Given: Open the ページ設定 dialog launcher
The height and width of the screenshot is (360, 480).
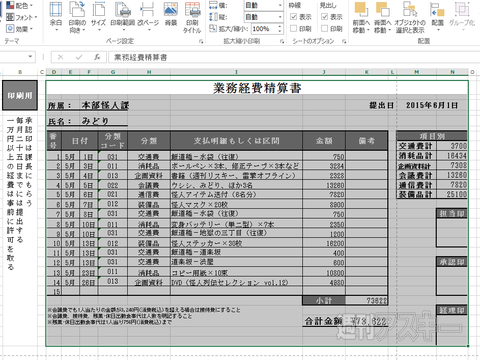Looking at the screenshot, I should [201, 41].
